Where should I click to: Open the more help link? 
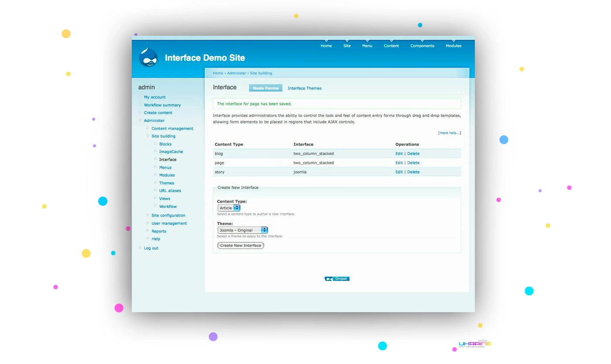coord(450,133)
